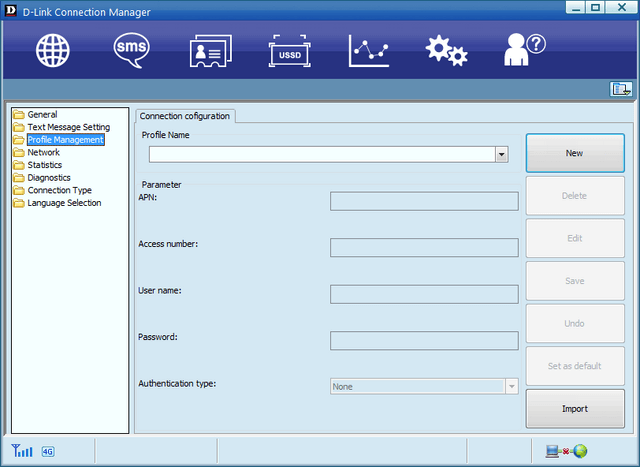The width and height of the screenshot is (640, 467).
Task: Click the Import button
Action: (x=574, y=408)
